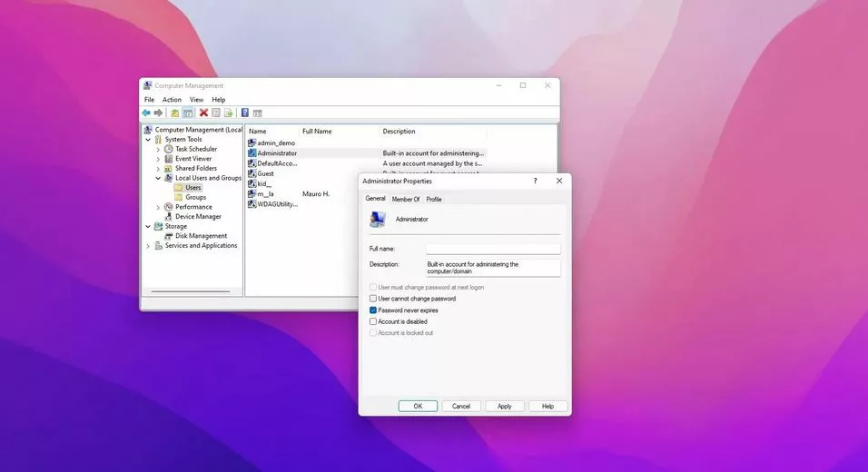Click the OK button
Image resolution: width=868 pixels, height=472 pixels.
(418, 406)
